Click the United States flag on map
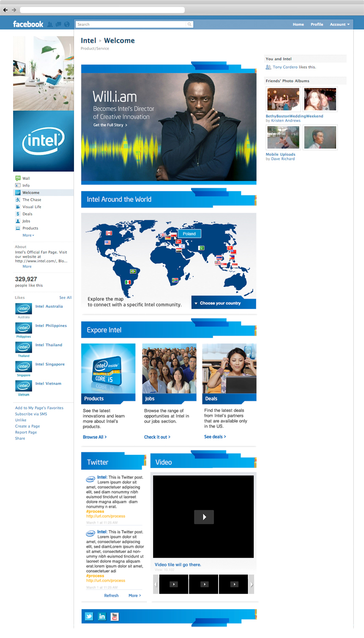364x638 pixels. (107, 242)
